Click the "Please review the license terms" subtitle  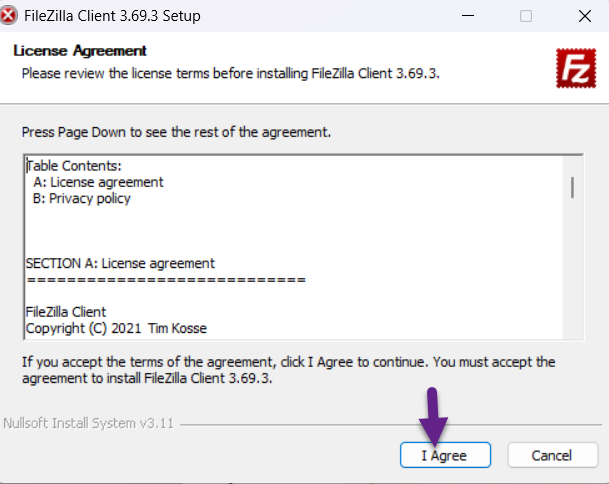coord(231,73)
